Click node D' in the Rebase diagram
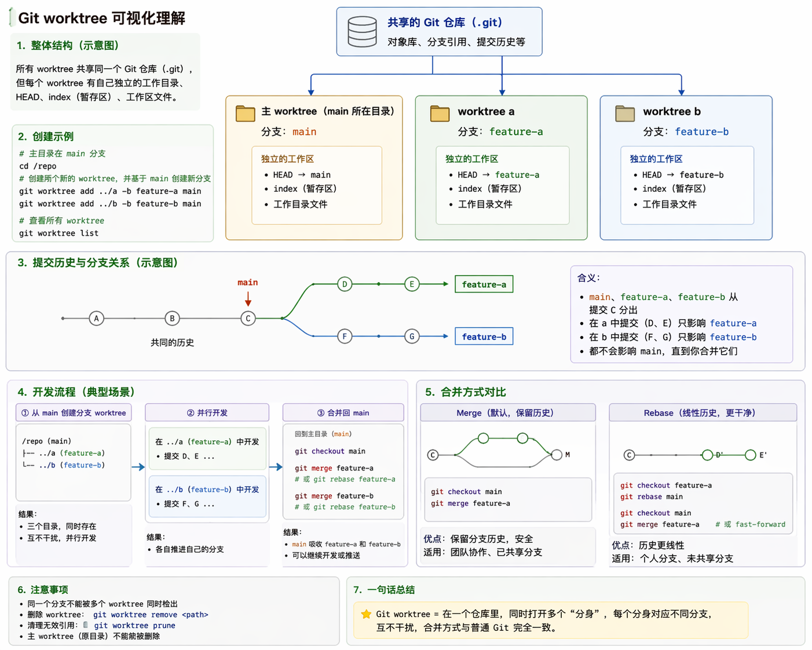 point(707,455)
